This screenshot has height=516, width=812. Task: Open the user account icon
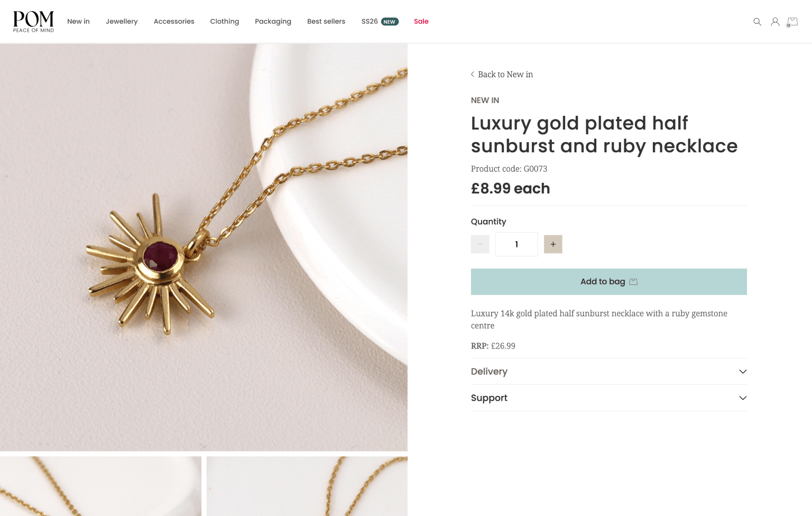pos(775,22)
